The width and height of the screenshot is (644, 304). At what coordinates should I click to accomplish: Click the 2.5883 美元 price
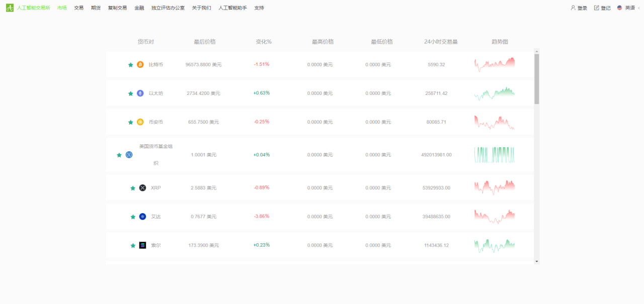(203, 188)
